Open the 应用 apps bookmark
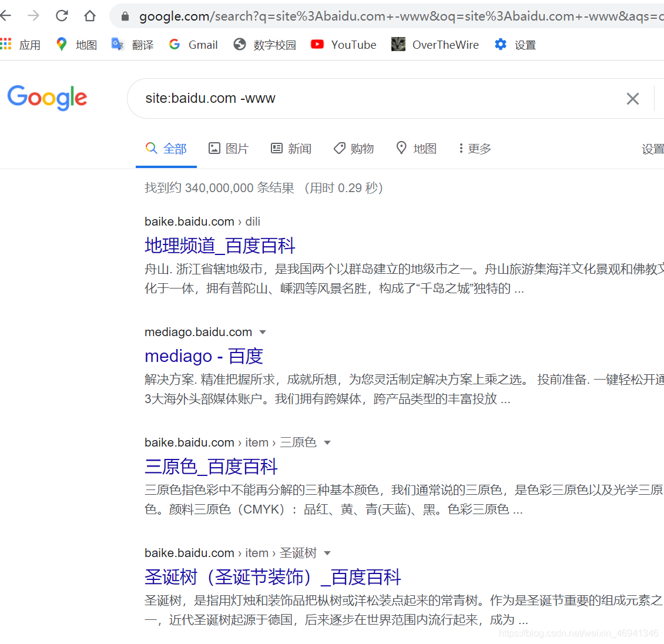The height and width of the screenshot is (644, 664). pyautogui.click(x=21, y=45)
